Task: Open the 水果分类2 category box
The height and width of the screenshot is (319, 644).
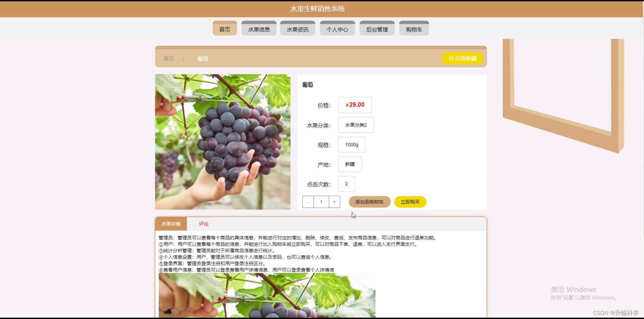Action: (356, 125)
